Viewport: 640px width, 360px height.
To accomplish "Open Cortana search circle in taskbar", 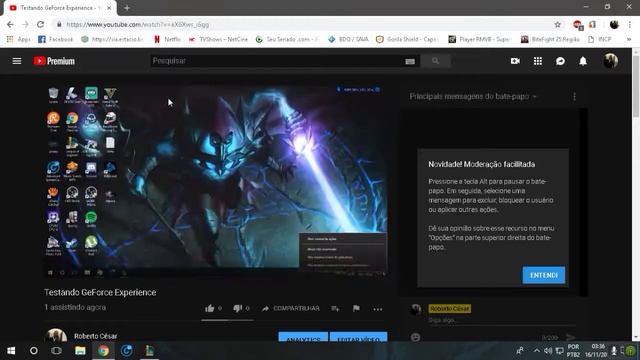I will pyautogui.click(x=34, y=351).
